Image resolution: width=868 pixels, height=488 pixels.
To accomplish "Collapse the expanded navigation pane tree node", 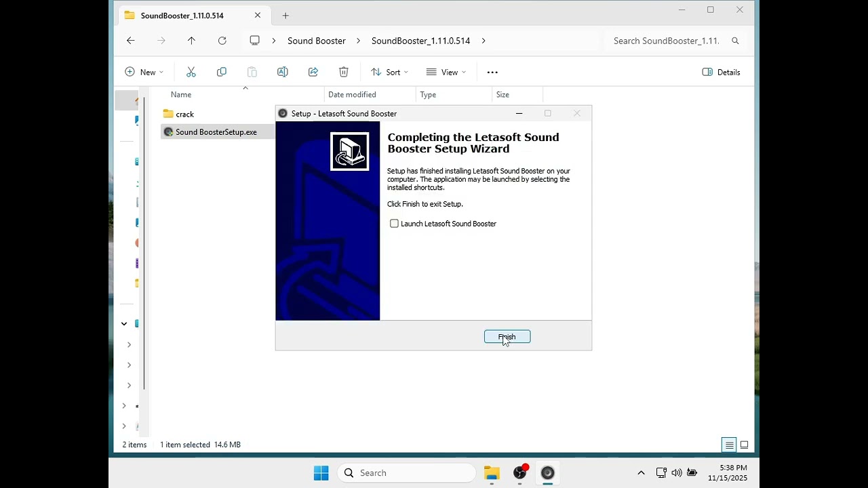I will click(124, 323).
